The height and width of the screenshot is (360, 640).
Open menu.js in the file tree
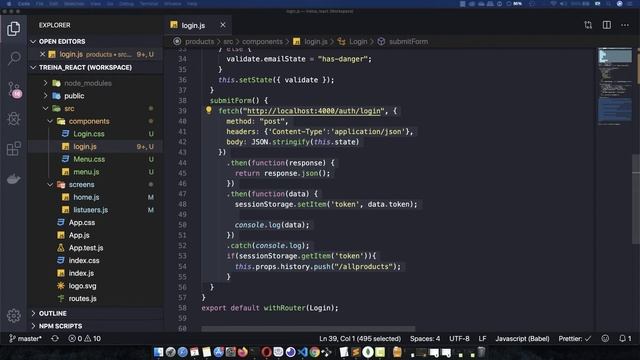(x=86, y=171)
